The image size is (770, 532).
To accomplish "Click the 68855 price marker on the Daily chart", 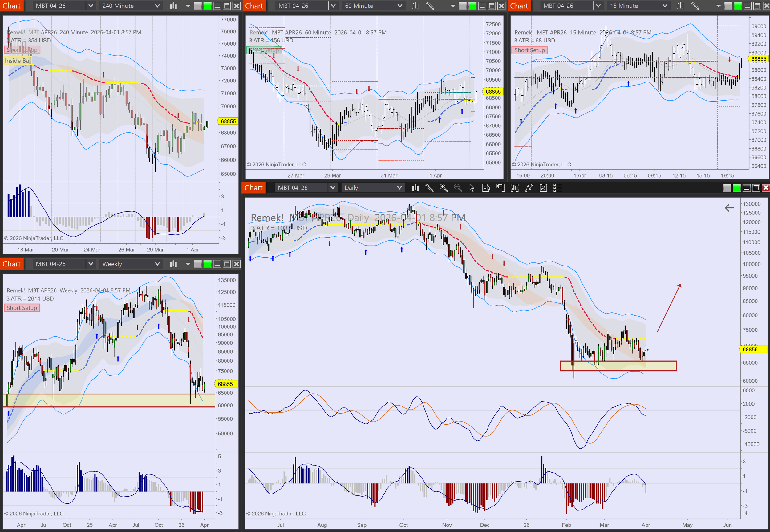I will 750,349.
